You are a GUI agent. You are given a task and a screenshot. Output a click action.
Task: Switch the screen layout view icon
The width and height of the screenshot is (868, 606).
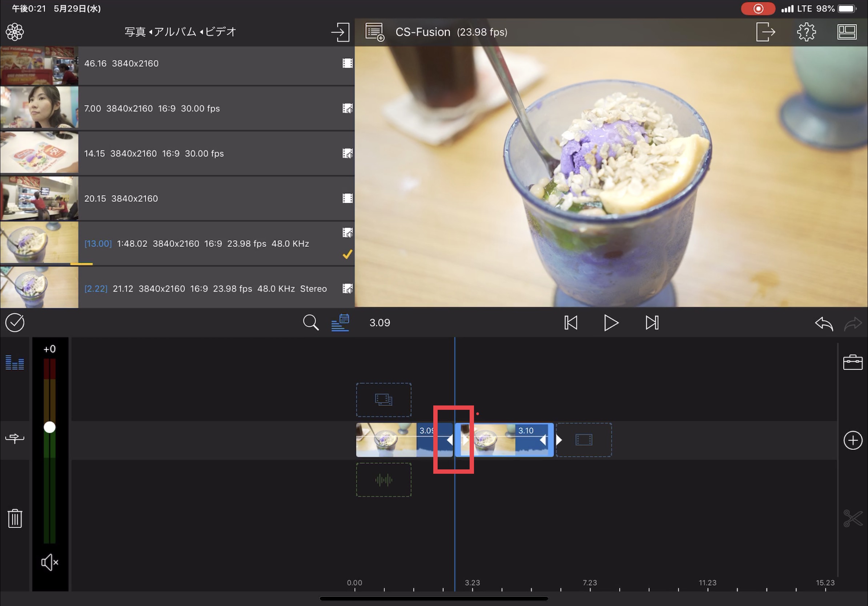[847, 32]
